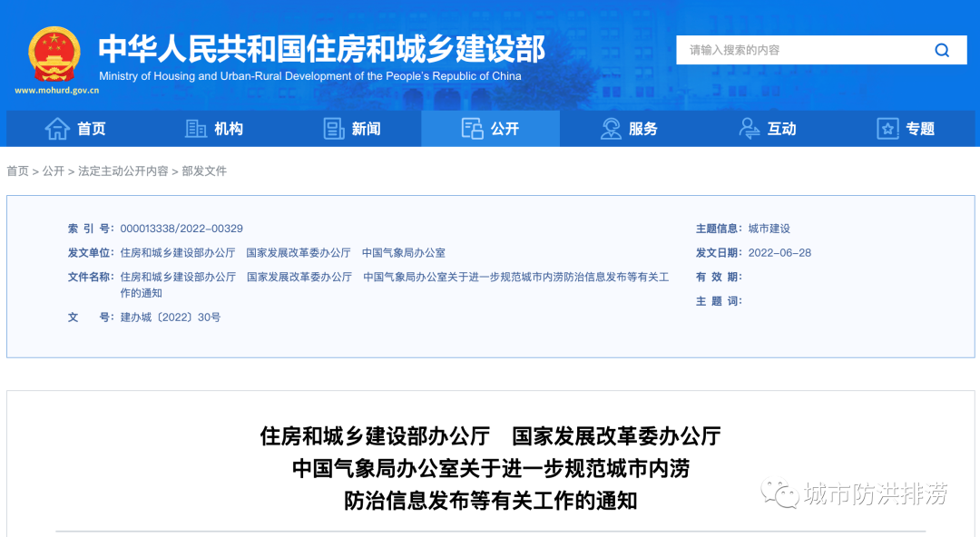Click the ministry Chinese title heading
This screenshot has height=537, width=980.
coord(322,49)
